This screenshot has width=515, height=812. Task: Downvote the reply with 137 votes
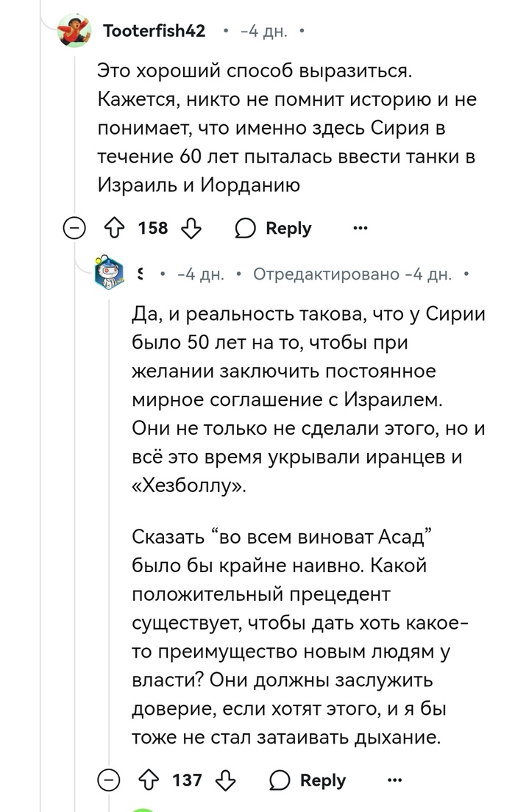226,779
